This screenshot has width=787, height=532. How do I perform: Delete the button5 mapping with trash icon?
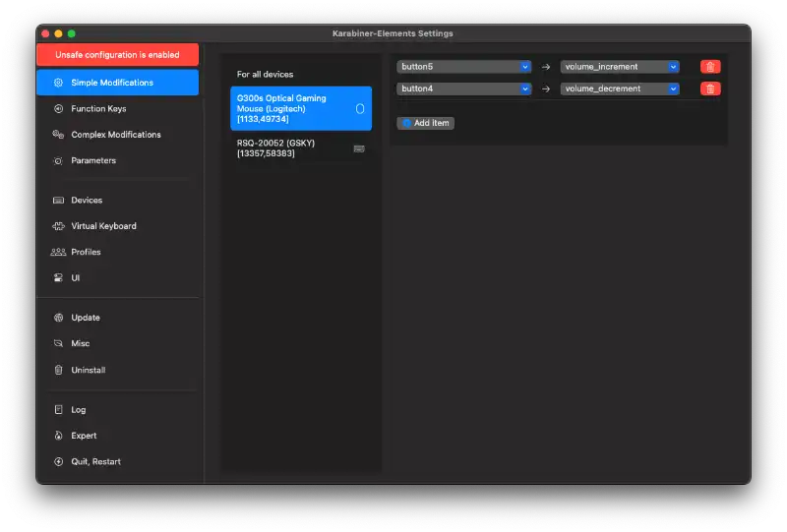[710, 67]
